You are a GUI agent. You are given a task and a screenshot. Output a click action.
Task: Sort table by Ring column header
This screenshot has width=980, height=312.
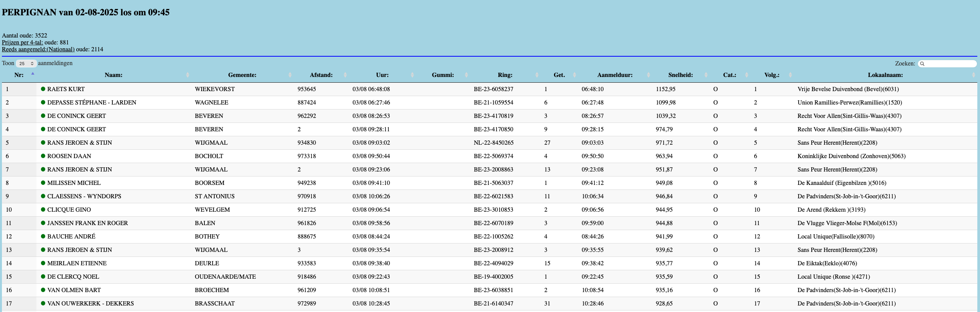click(x=505, y=75)
